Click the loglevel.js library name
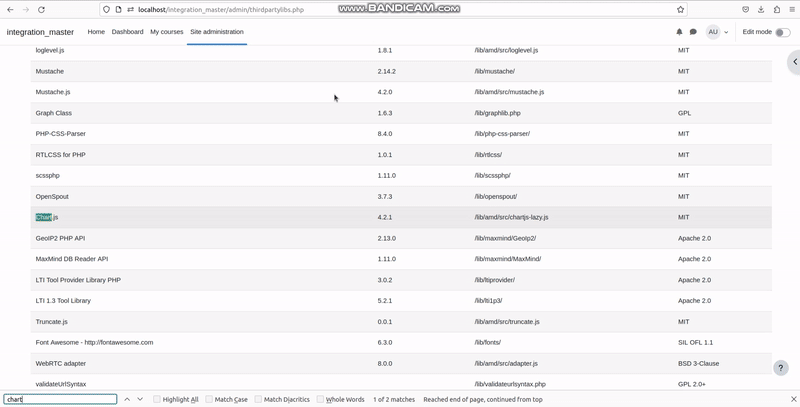The height and width of the screenshot is (407, 800). 50,50
